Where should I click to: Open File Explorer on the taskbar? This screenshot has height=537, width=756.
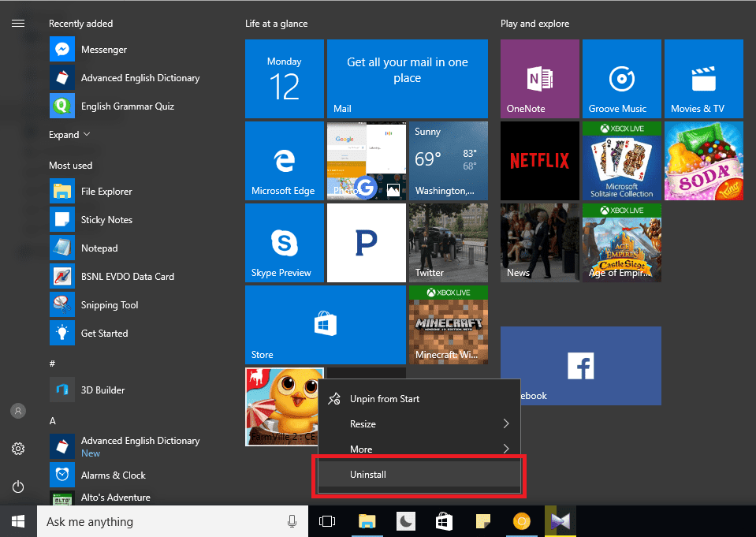tap(367, 521)
